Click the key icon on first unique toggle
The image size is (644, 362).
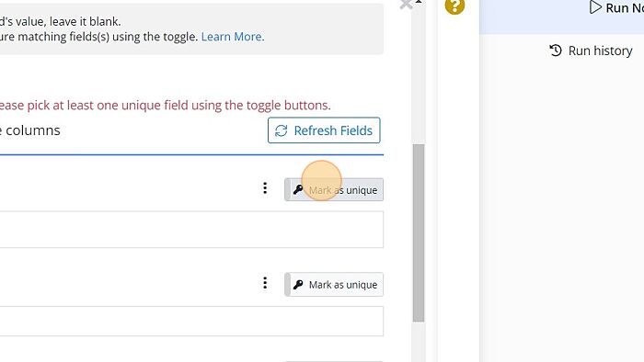pyautogui.click(x=298, y=190)
